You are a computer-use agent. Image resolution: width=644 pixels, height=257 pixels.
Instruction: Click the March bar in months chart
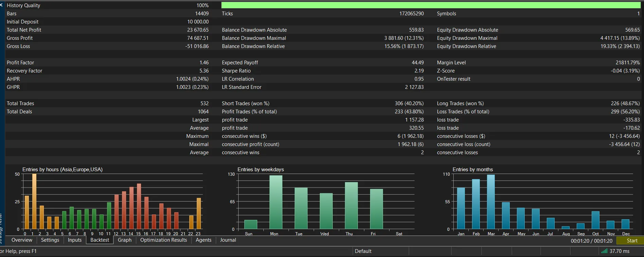coord(491,202)
